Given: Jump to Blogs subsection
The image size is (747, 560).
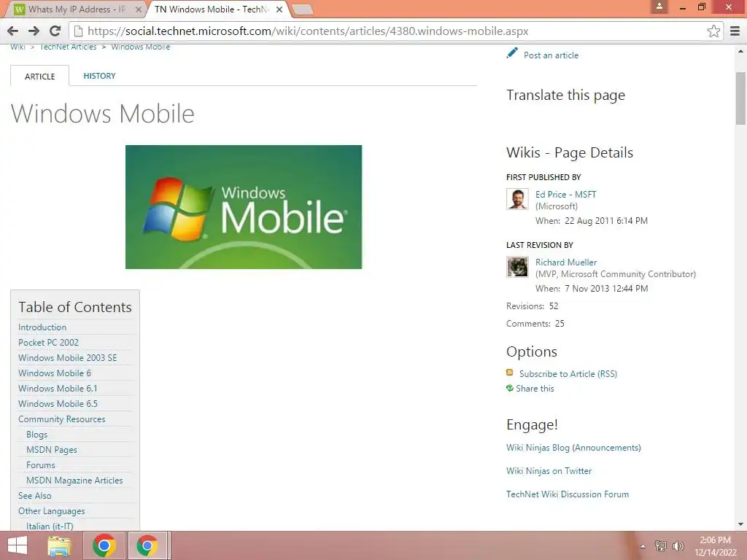Looking at the screenshot, I should point(36,435).
